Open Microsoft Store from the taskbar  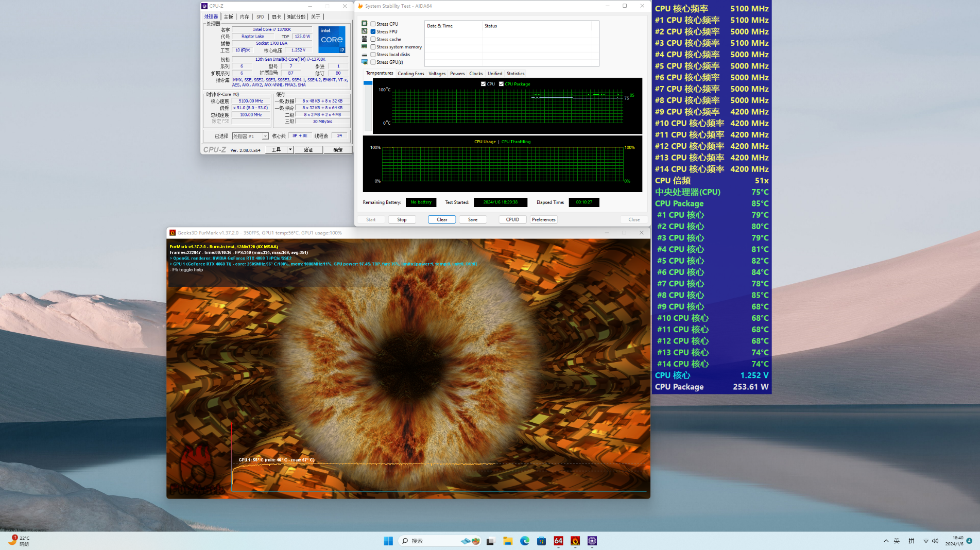tap(541, 541)
